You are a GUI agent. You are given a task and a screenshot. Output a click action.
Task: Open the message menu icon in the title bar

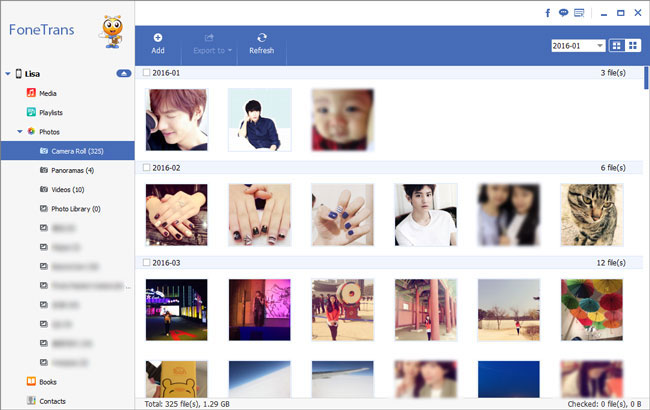(x=579, y=13)
